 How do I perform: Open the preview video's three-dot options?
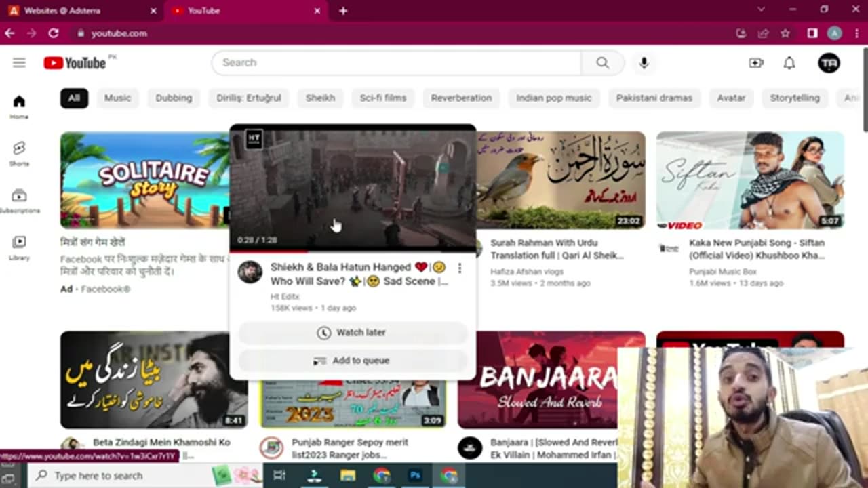[x=460, y=268]
